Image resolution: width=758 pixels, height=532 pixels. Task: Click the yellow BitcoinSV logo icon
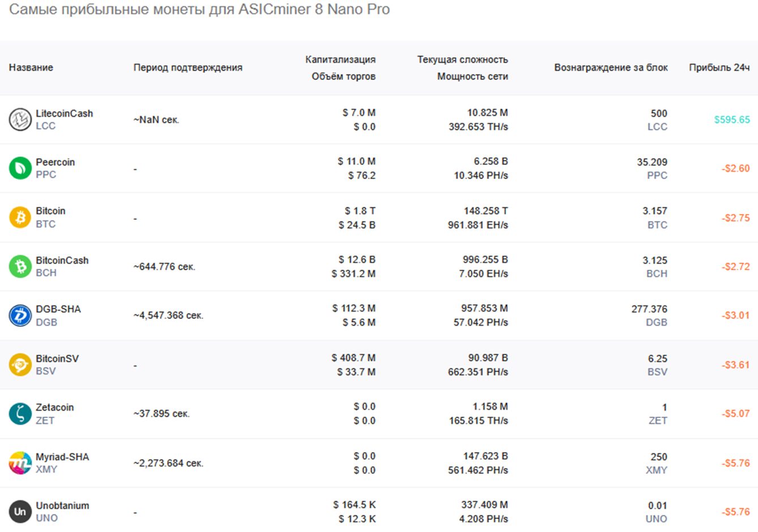coord(20,365)
